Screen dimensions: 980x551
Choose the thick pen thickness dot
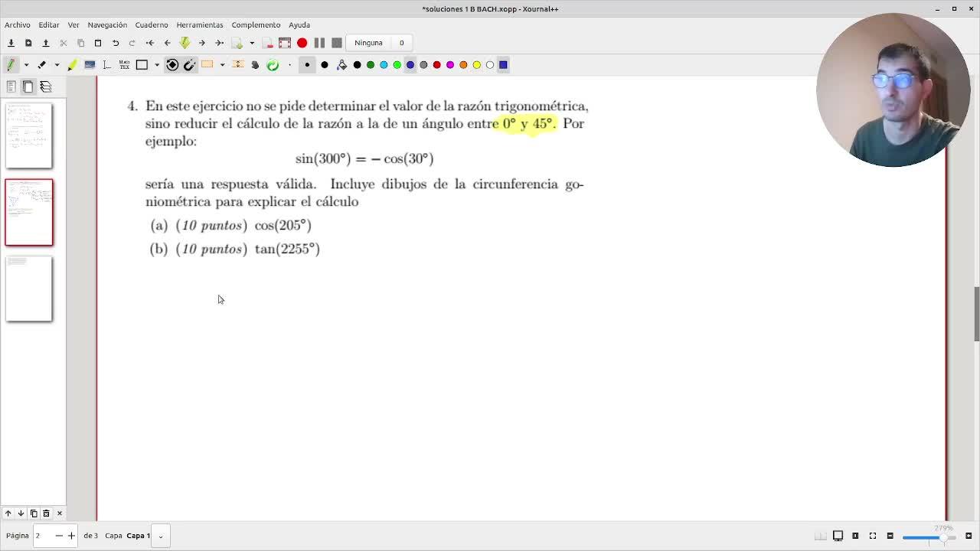coord(325,65)
